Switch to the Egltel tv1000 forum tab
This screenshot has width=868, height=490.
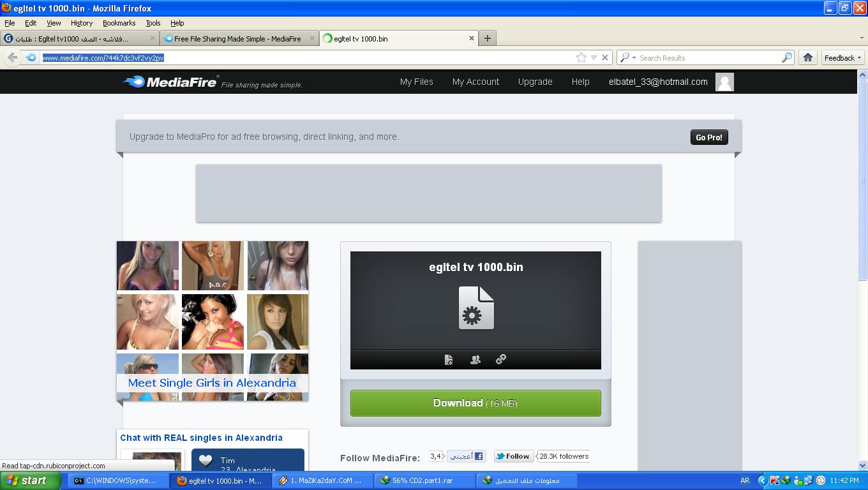[x=80, y=38]
